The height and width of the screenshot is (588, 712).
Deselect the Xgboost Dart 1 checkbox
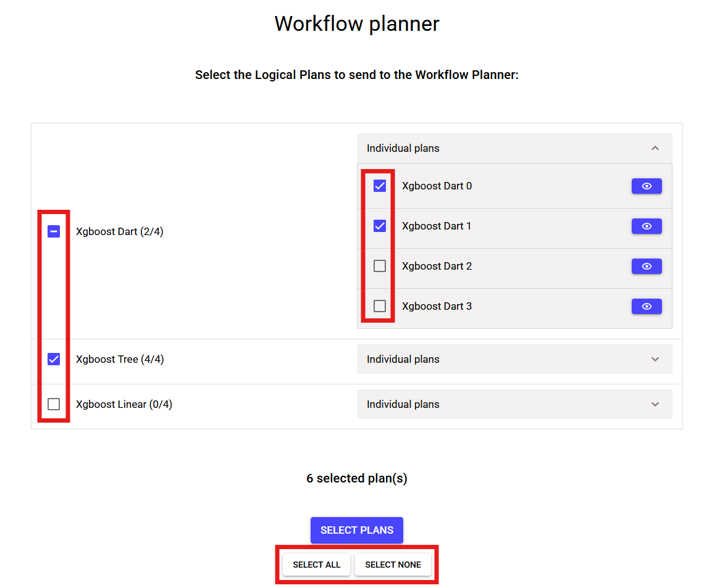(379, 226)
